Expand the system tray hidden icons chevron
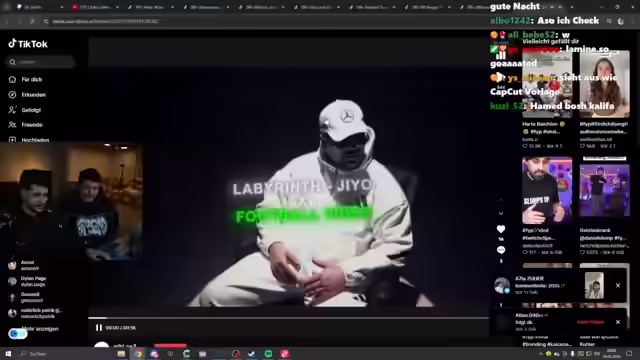Image resolution: width=640 pixels, height=360 pixels. pos(540,354)
